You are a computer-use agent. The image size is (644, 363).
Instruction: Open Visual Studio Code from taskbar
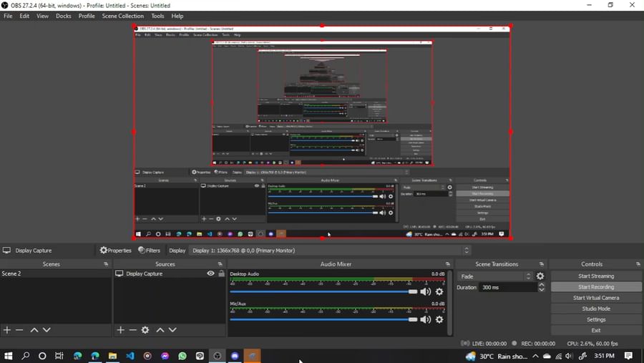130,356
